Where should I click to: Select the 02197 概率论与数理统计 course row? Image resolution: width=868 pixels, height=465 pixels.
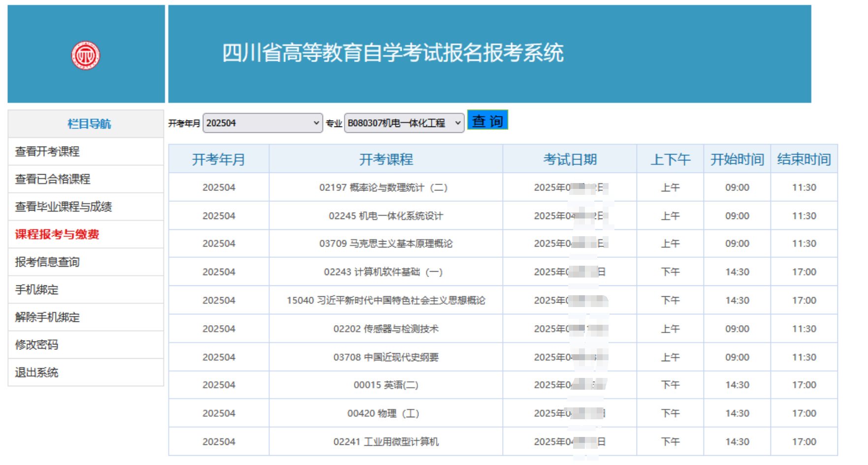pos(383,187)
